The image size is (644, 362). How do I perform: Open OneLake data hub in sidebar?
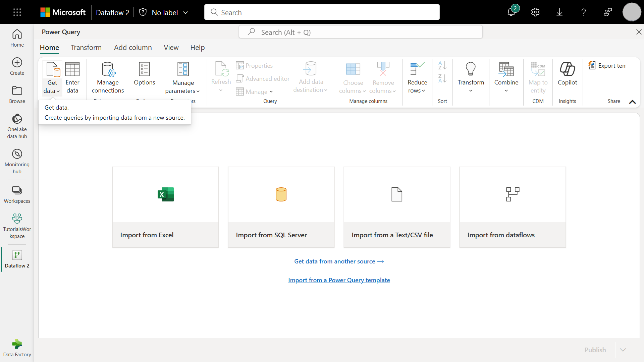(17, 126)
